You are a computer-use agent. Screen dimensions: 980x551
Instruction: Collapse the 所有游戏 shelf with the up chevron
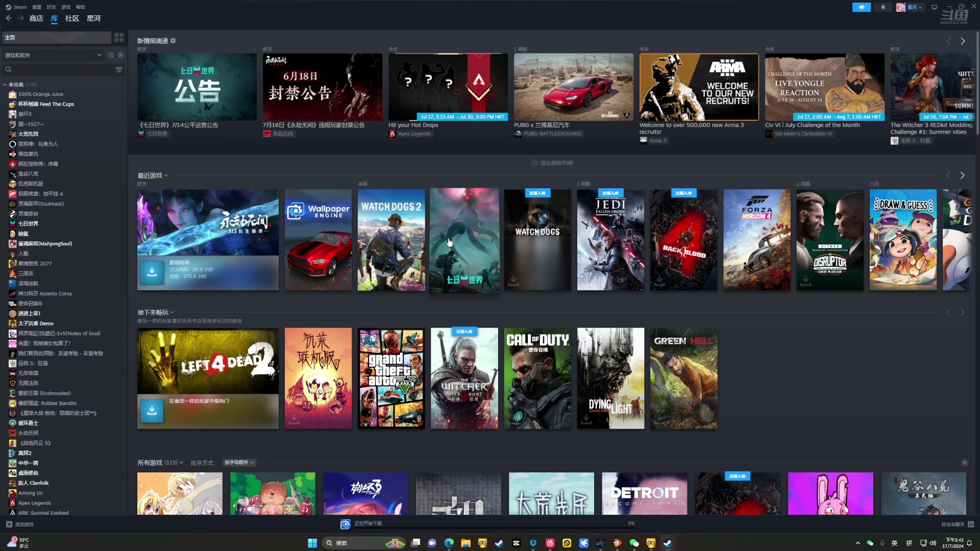coord(964,463)
